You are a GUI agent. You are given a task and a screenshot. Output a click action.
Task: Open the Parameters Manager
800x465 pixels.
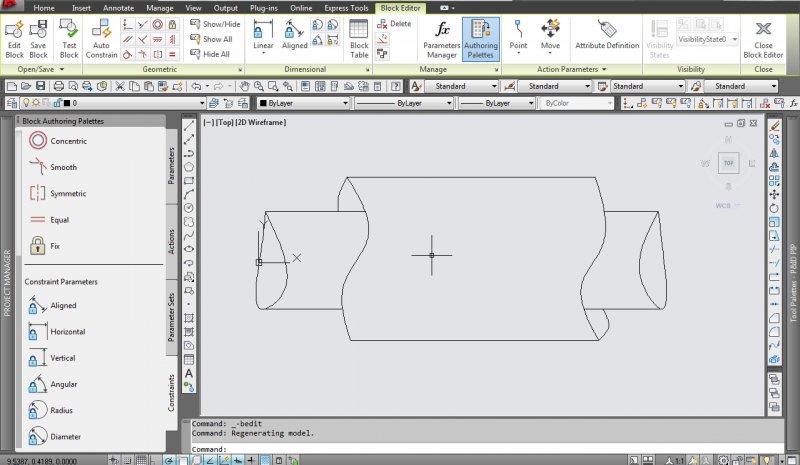click(441, 39)
